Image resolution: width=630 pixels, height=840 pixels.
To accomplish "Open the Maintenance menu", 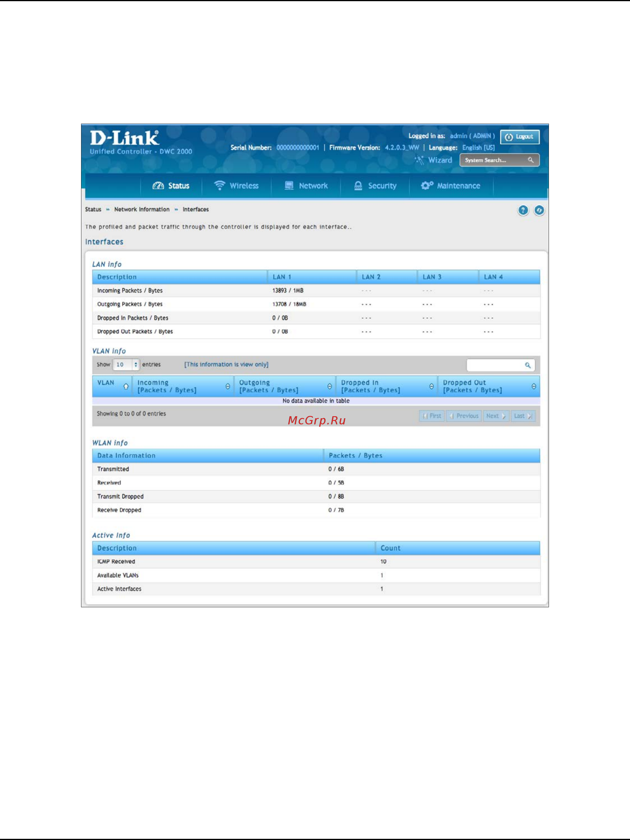I will pyautogui.click(x=451, y=186).
